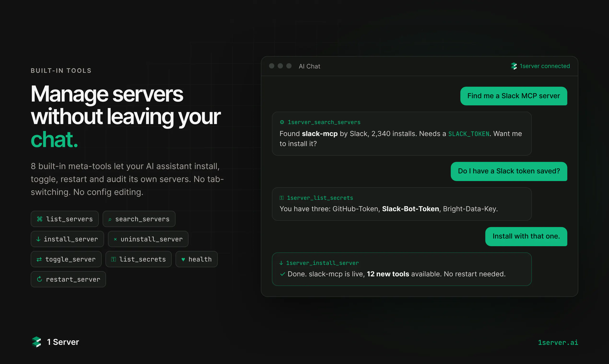Screen dimensions: 609x364
Task: Click the swap arrows icon on toggle_server
Action: pyautogui.click(x=39, y=260)
